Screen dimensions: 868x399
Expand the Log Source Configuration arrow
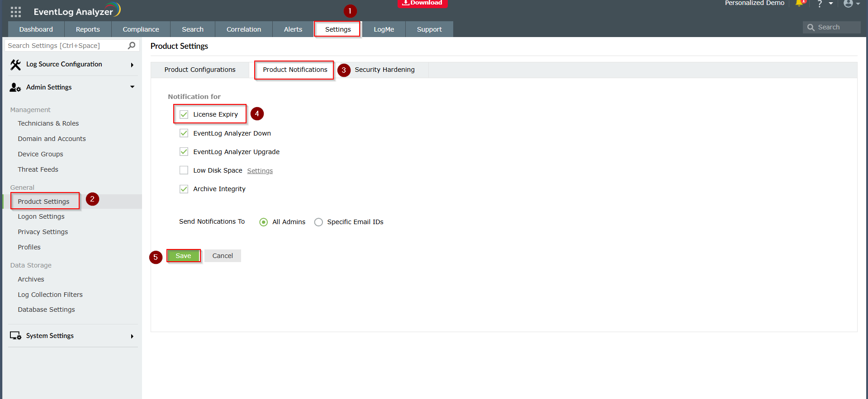(x=132, y=65)
